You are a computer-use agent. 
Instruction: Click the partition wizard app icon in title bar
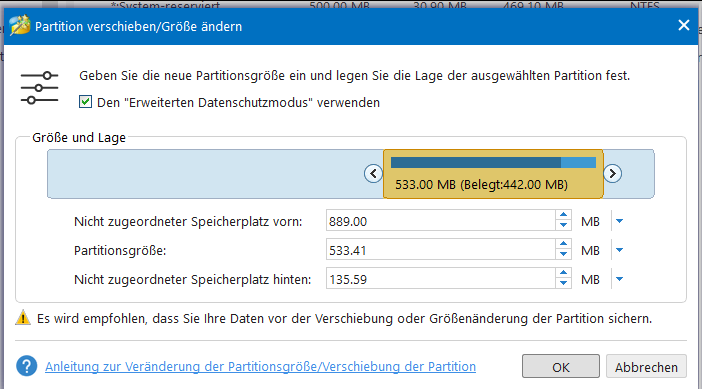point(20,25)
